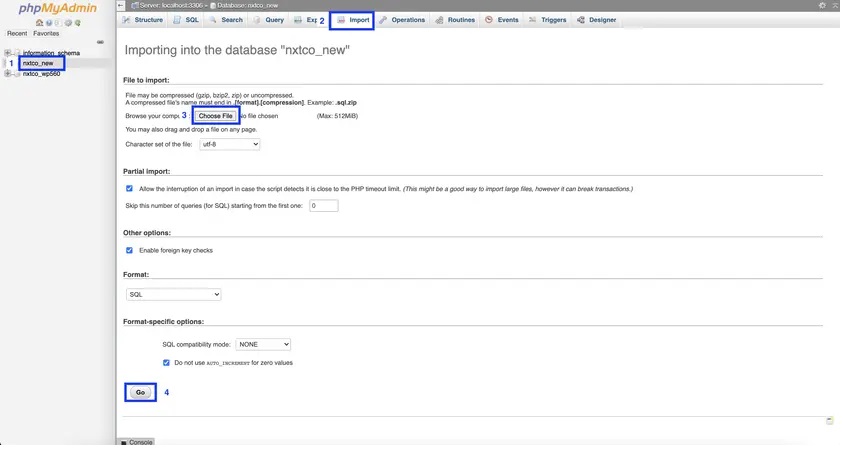Click the nxtco_wp560 database icon
This screenshot has height=450, width=843.
17,74
